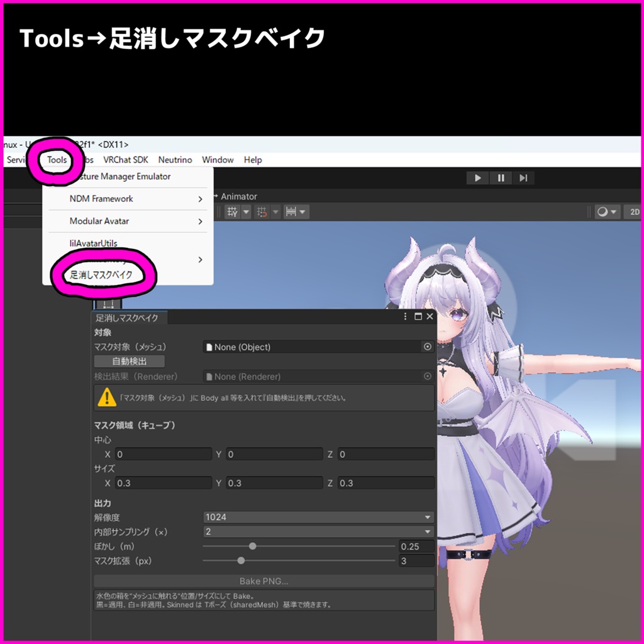
Task: Switch to the Animator tab
Action: pyautogui.click(x=238, y=196)
